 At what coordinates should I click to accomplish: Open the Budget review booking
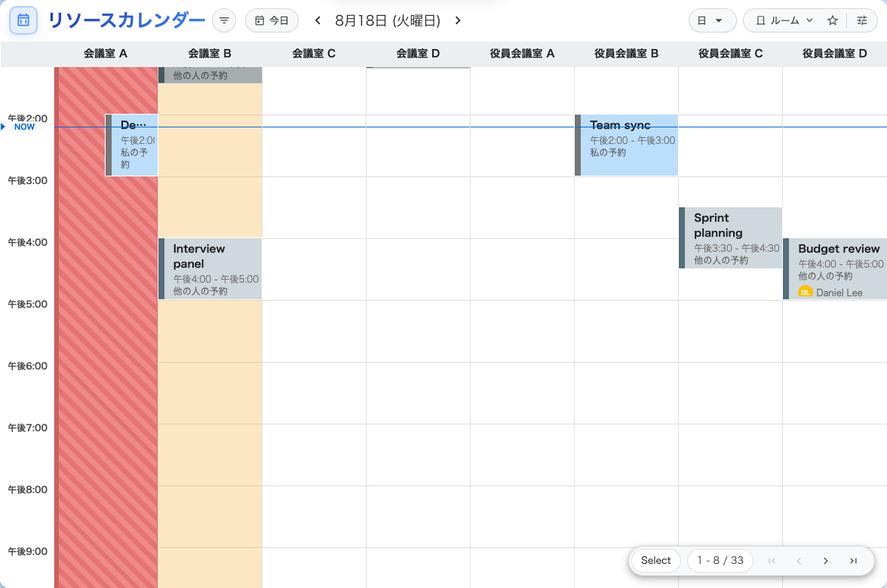[835, 268]
